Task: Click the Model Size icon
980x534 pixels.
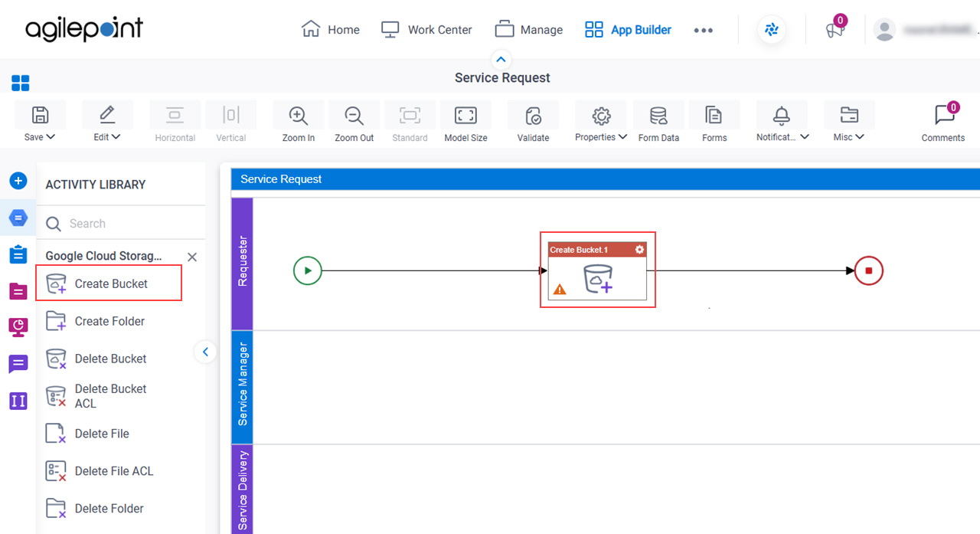Action: click(465, 115)
